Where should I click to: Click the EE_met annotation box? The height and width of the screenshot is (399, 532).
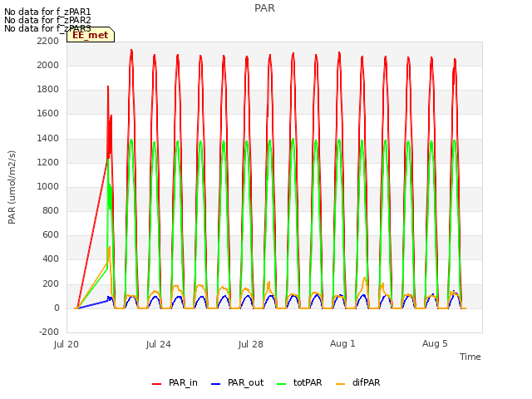pos(91,35)
